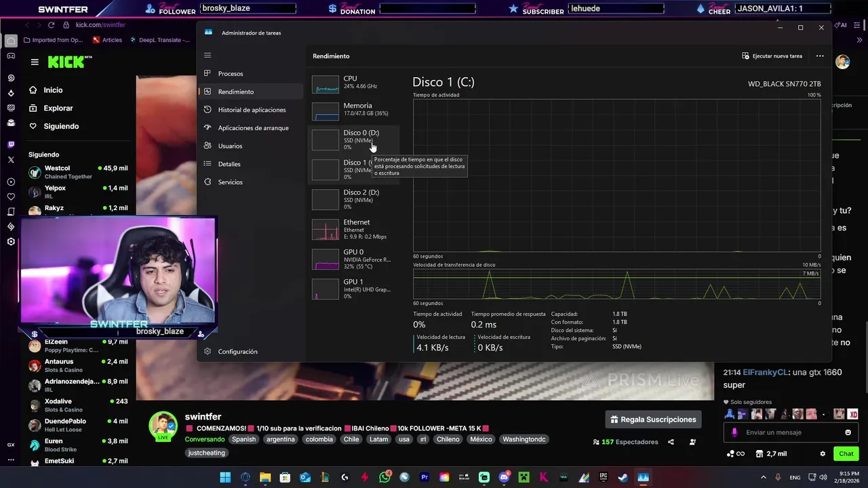868x488 pixels.
Task: Click the green Chat send button
Action: pos(846,453)
